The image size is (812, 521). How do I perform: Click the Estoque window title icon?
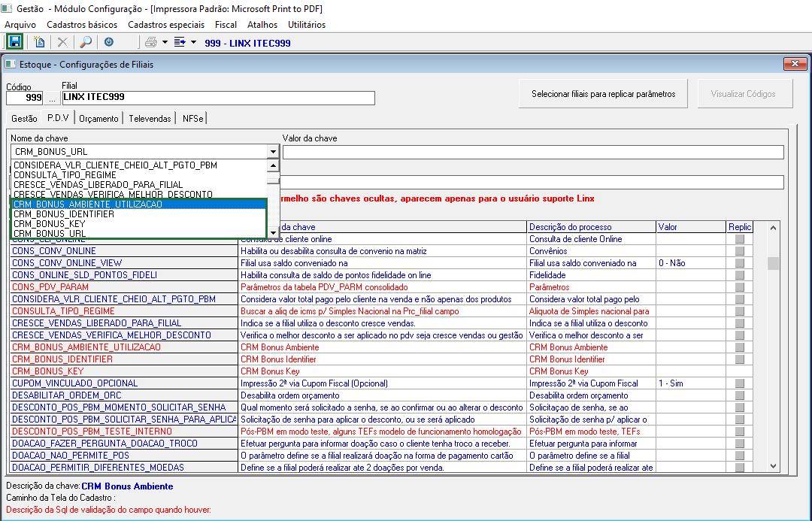[11, 65]
